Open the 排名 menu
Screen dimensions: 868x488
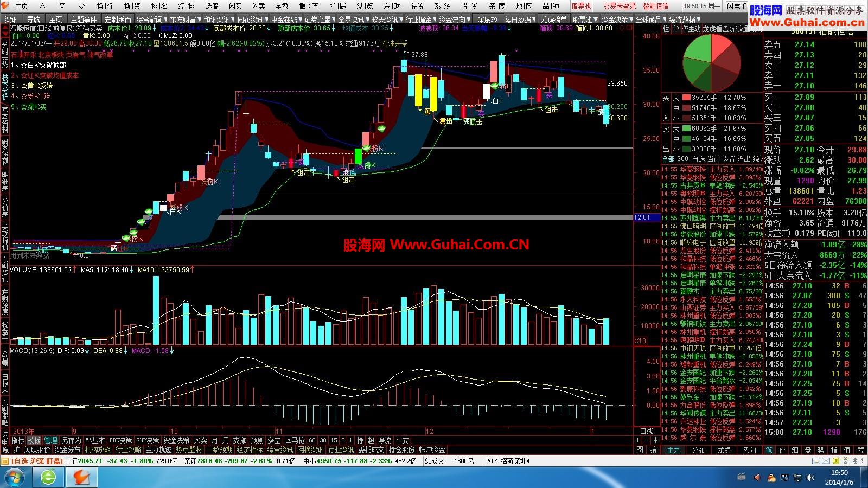pyautogui.click(x=159, y=6)
